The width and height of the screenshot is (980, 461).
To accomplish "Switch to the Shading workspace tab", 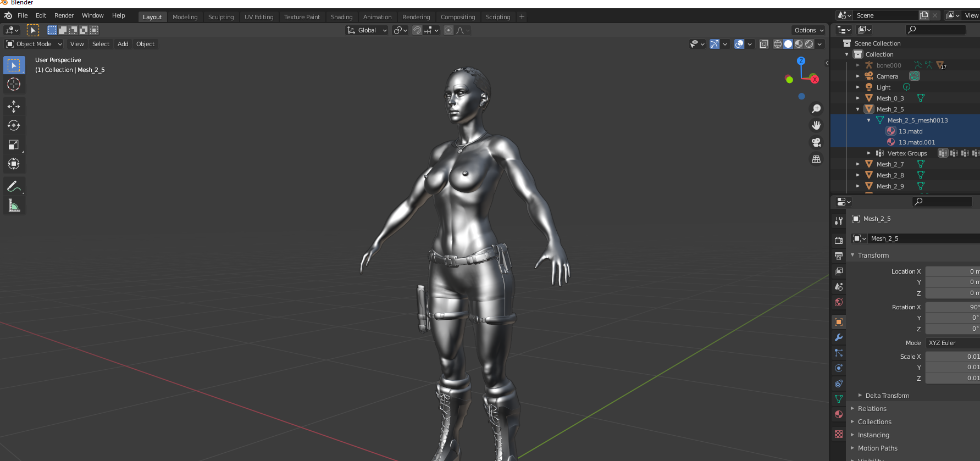I will click(341, 17).
